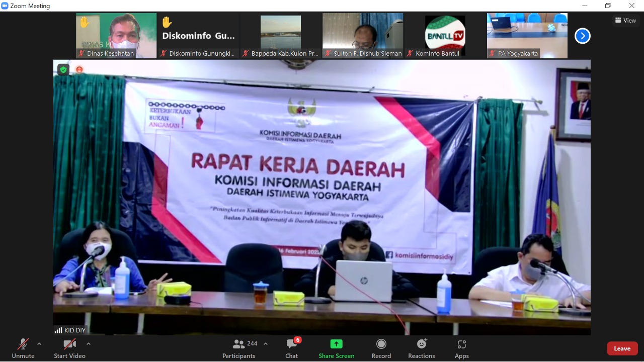Viewport: 644px width, 362px height.
Task: Open the Participants panel
Action: 239,348
